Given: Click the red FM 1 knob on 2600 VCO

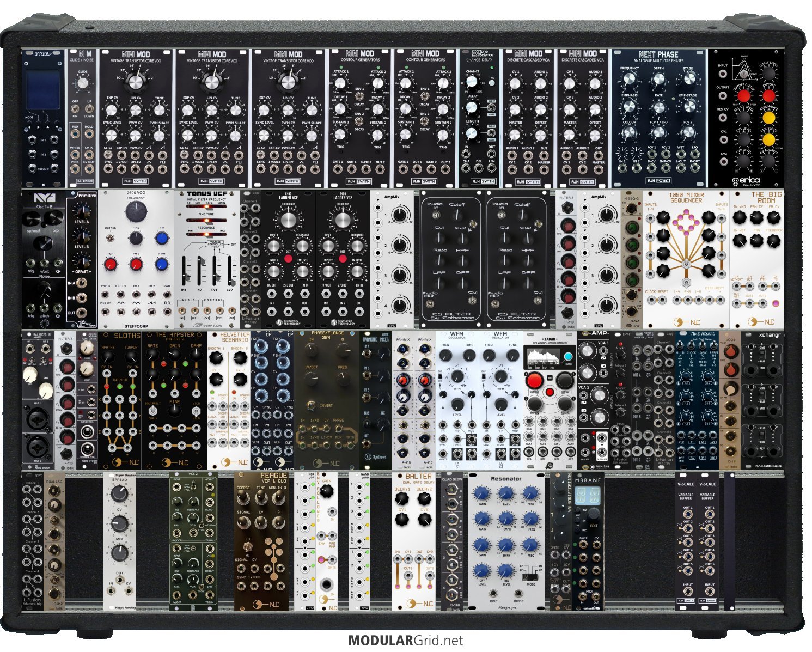Looking at the screenshot, I should coord(111,264).
